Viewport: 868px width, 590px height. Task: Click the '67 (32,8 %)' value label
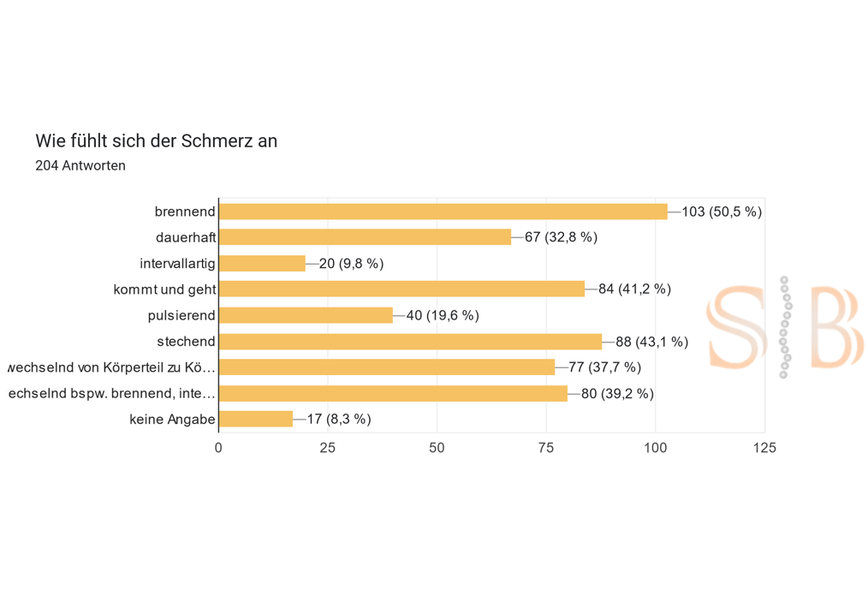[x=561, y=237]
